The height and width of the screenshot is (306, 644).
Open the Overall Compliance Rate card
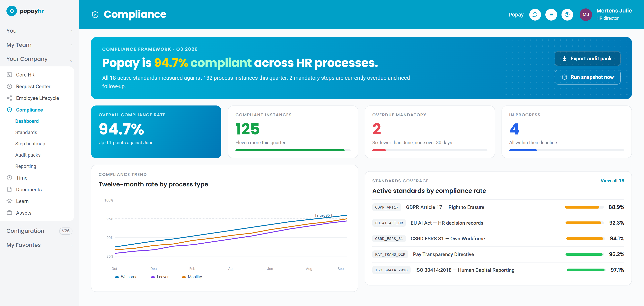click(x=156, y=132)
